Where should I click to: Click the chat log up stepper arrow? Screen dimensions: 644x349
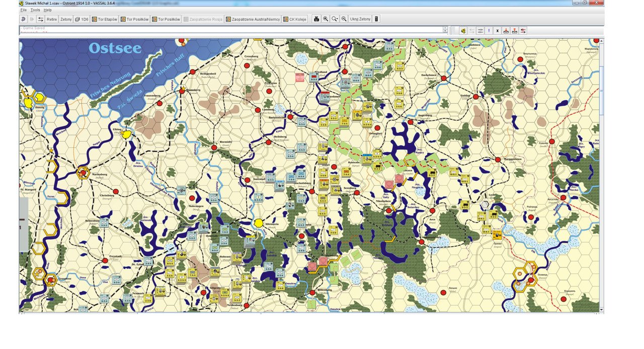pos(445,28)
